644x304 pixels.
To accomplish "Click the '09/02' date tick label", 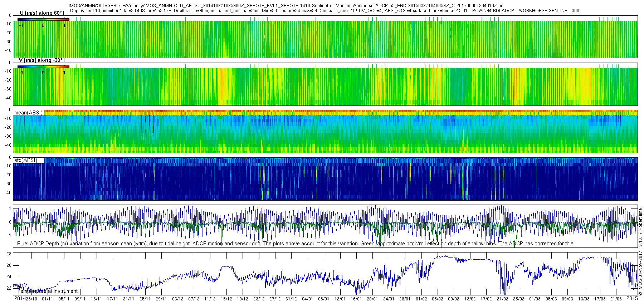I will point(454,299).
